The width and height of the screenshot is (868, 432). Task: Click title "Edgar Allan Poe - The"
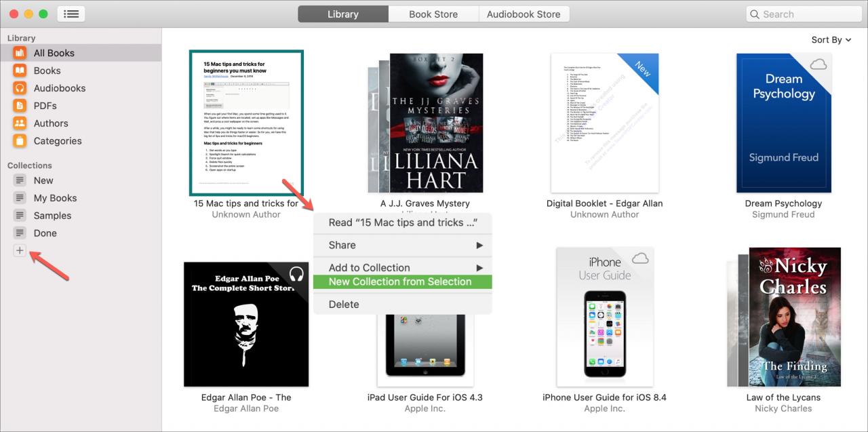(246, 397)
